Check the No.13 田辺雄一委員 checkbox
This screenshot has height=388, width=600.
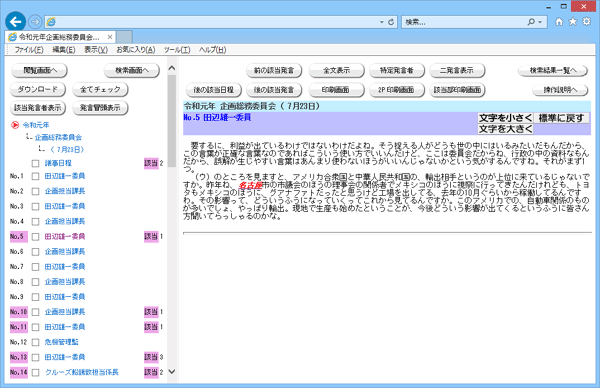pos(35,357)
